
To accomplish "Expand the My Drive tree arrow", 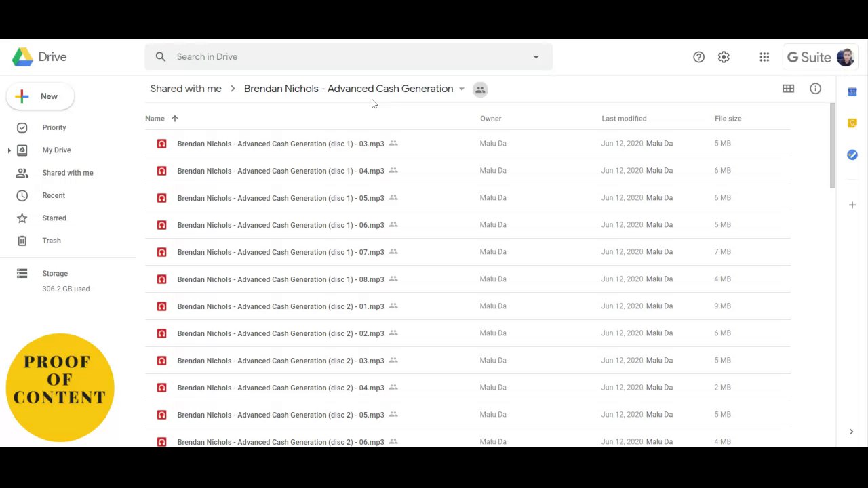I will pyautogui.click(x=9, y=150).
